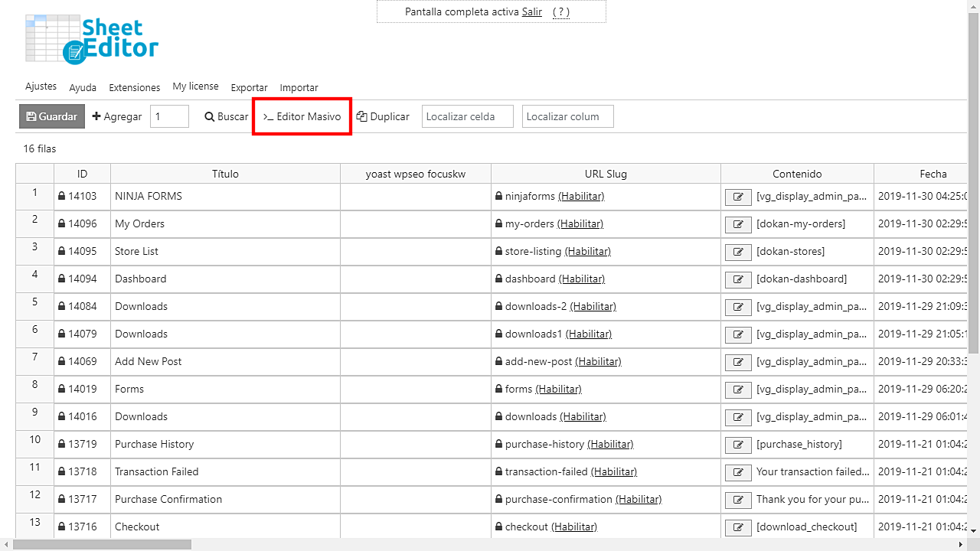Screen dimensions: 980x551
Task: Open the Ajustes menu
Action: (41, 86)
